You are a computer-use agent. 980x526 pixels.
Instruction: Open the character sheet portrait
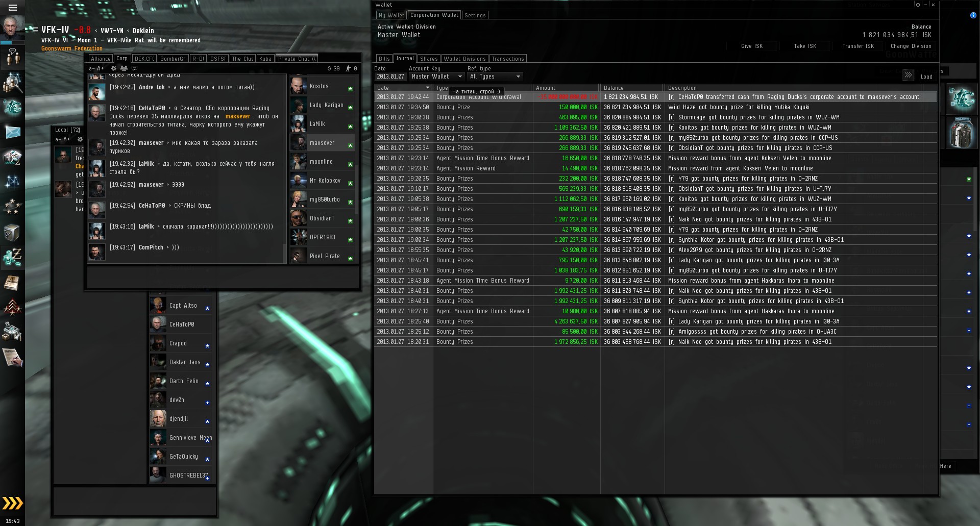[12, 28]
